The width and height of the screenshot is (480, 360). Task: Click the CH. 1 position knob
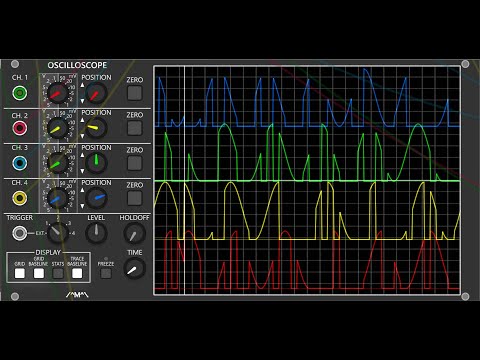pyautogui.click(x=96, y=93)
